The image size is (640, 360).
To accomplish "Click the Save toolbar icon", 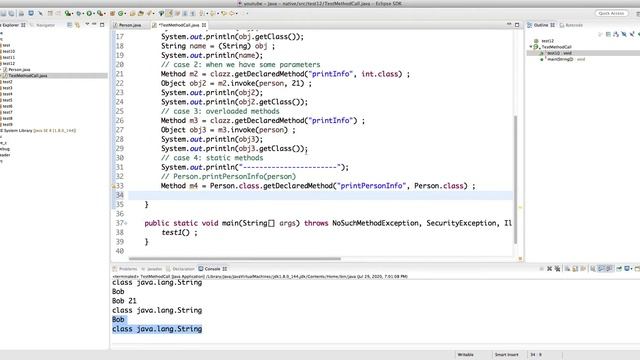I will tap(4, 13).
